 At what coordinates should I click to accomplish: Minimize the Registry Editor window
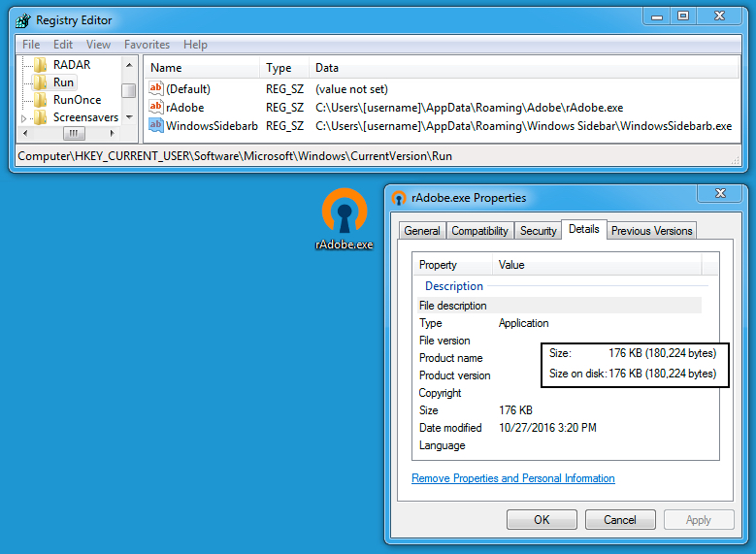(657, 16)
